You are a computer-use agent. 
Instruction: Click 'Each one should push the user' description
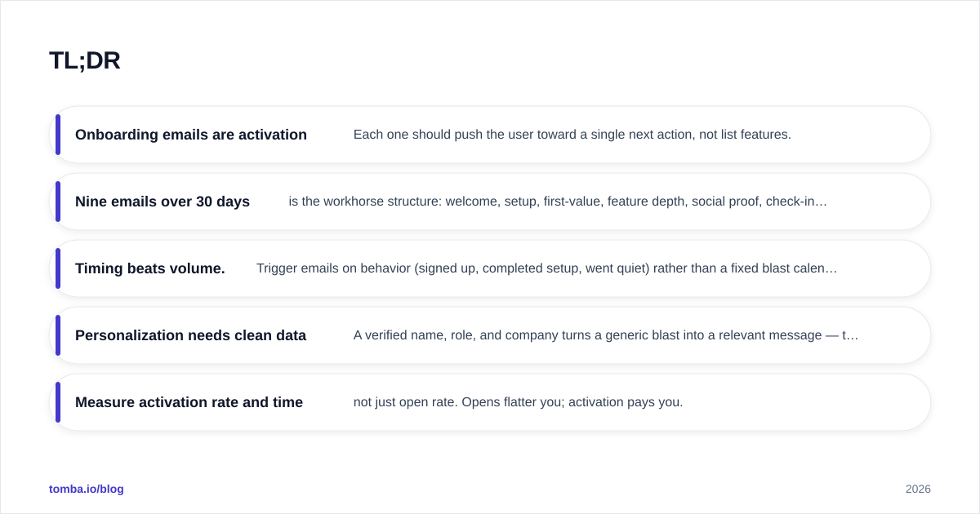point(572,135)
